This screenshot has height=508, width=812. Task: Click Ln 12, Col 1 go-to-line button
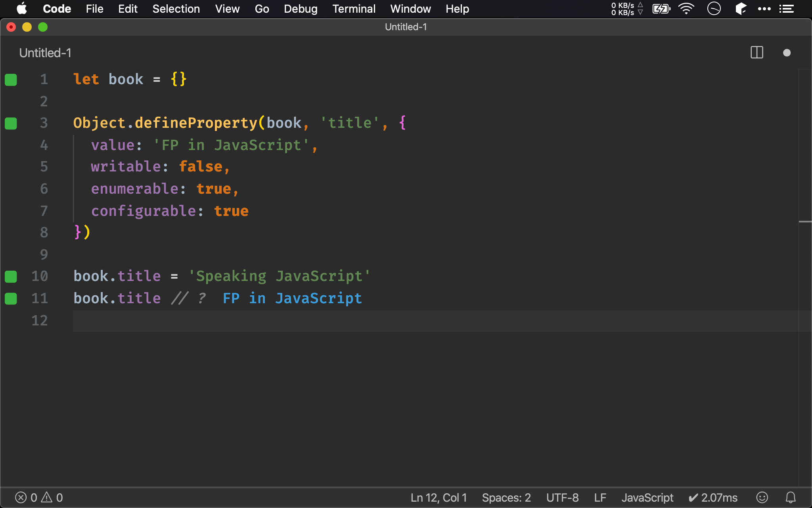(x=439, y=497)
